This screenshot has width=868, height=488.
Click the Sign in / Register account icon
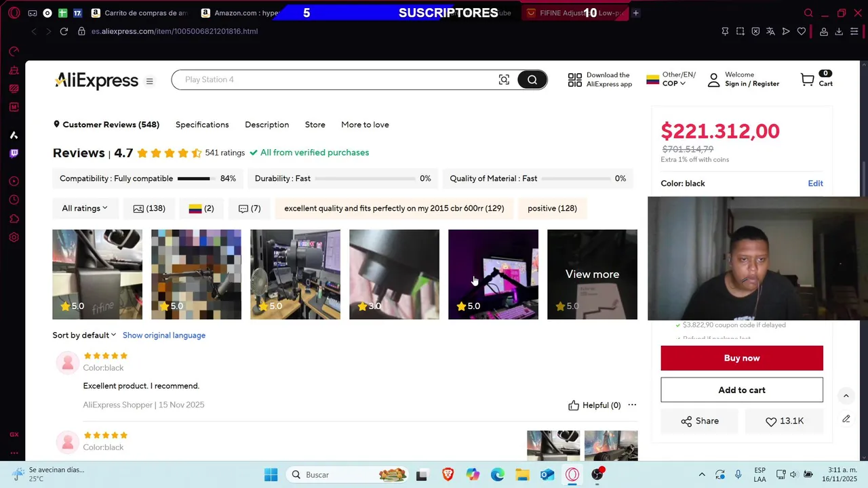point(713,80)
